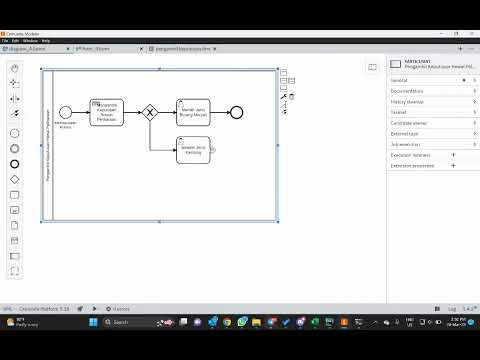Screen dimensions: 480x360
Task: Open the Windows Start menu
Action: [x=93, y=322]
